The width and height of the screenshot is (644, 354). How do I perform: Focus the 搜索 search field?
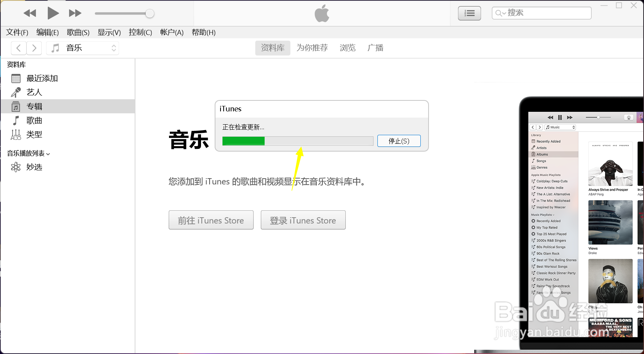click(541, 13)
